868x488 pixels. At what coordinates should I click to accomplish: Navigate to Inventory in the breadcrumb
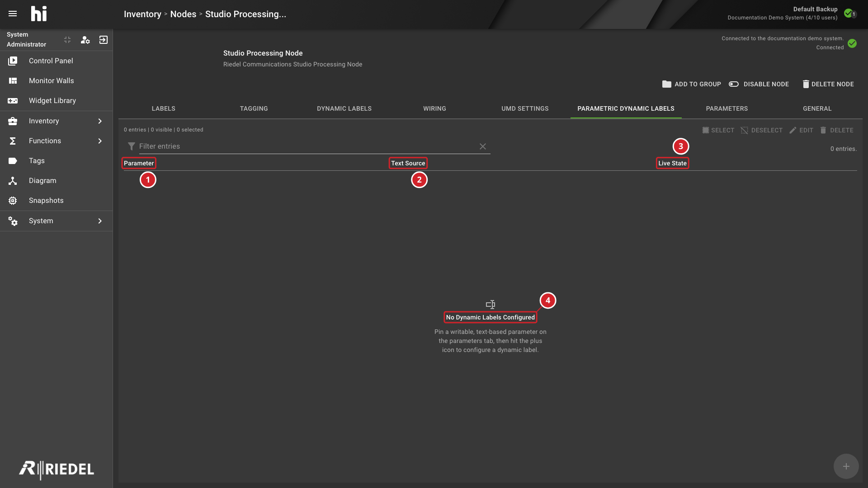click(x=142, y=14)
